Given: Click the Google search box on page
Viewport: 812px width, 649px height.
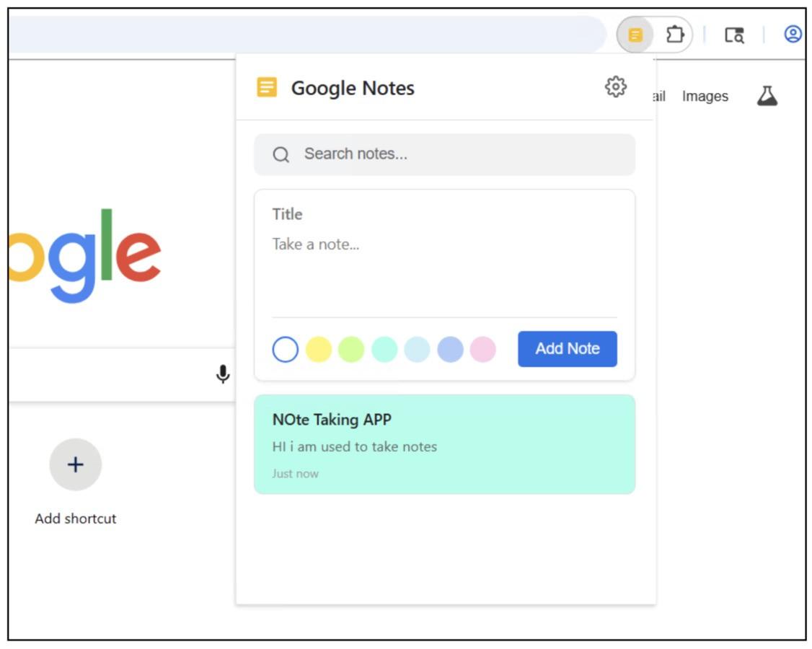Looking at the screenshot, I should coord(122,374).
